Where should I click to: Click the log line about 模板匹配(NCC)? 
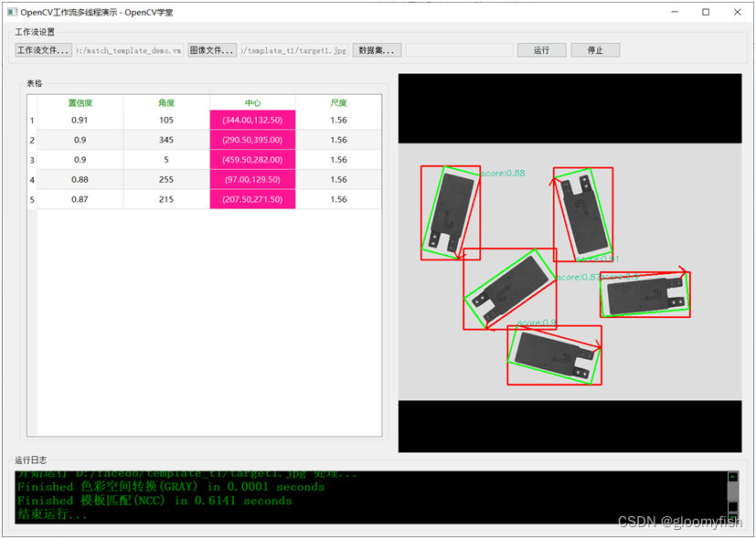[x=154, y=501]
